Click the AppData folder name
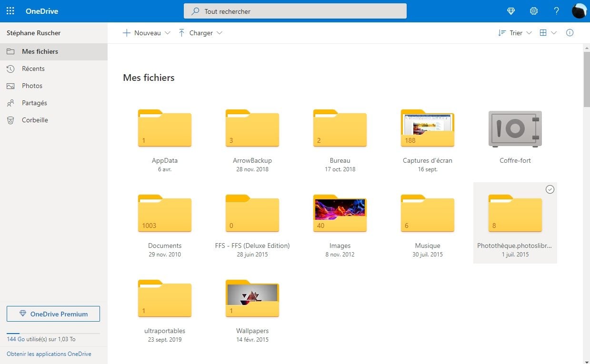This screenshot has width=590, height=364. [x=165, y=160]
